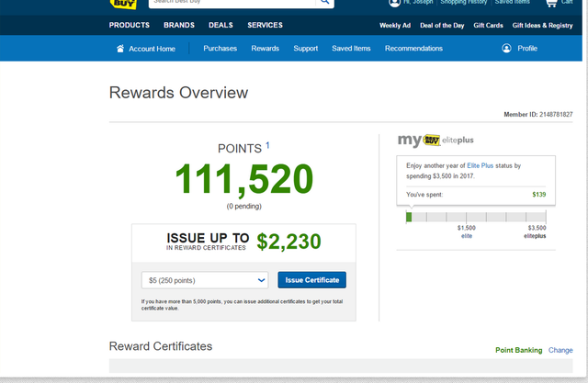Click the (0 pending) text
The image size is (588, 383).
[x=244, y=206]
